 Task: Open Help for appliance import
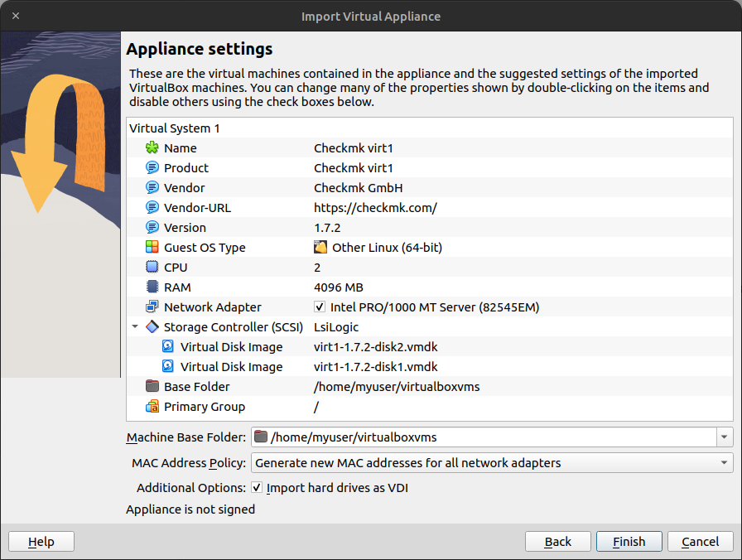[41, 541]
